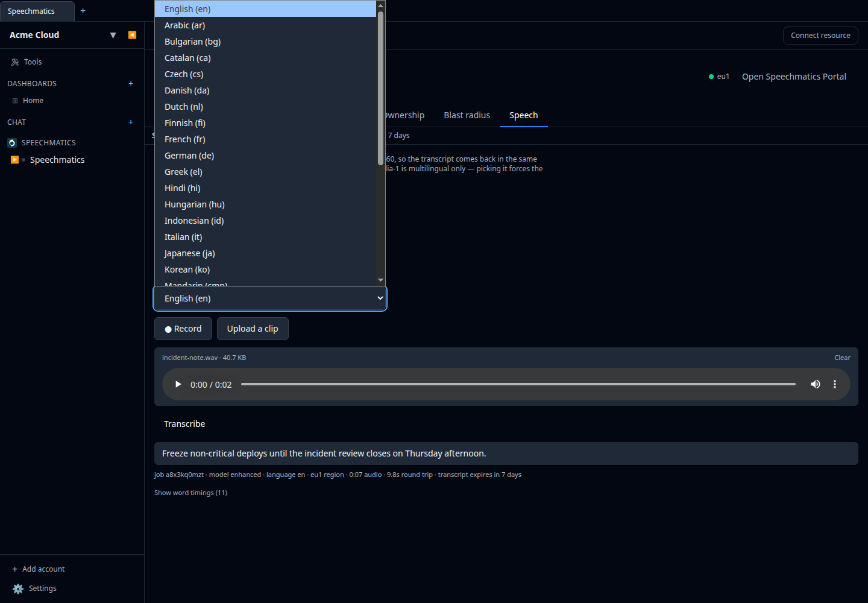868x603 pixels.
Task: Select Danish (da) option
Action: pos(265,90)
